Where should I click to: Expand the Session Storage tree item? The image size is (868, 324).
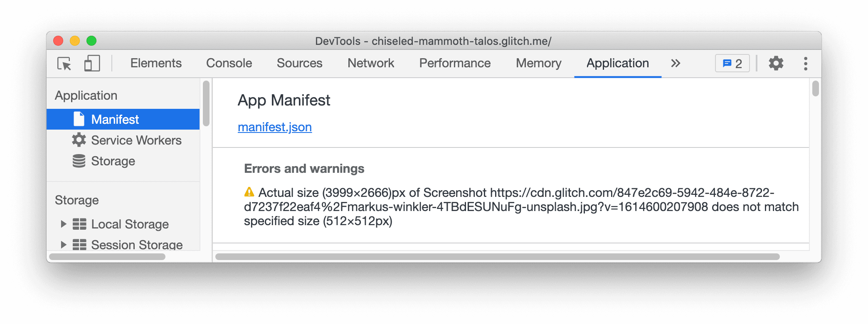click(64, 245)
